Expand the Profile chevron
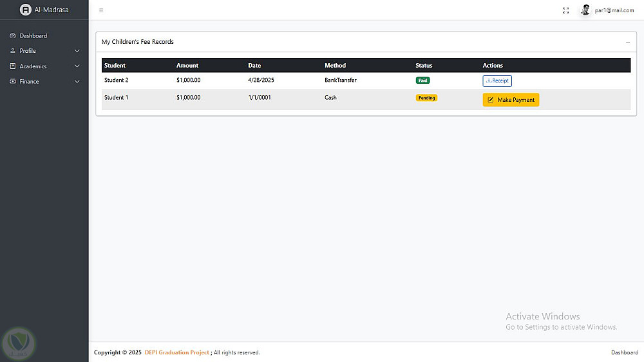The width and height of the screenshot is (644, 362). [77, 51]
